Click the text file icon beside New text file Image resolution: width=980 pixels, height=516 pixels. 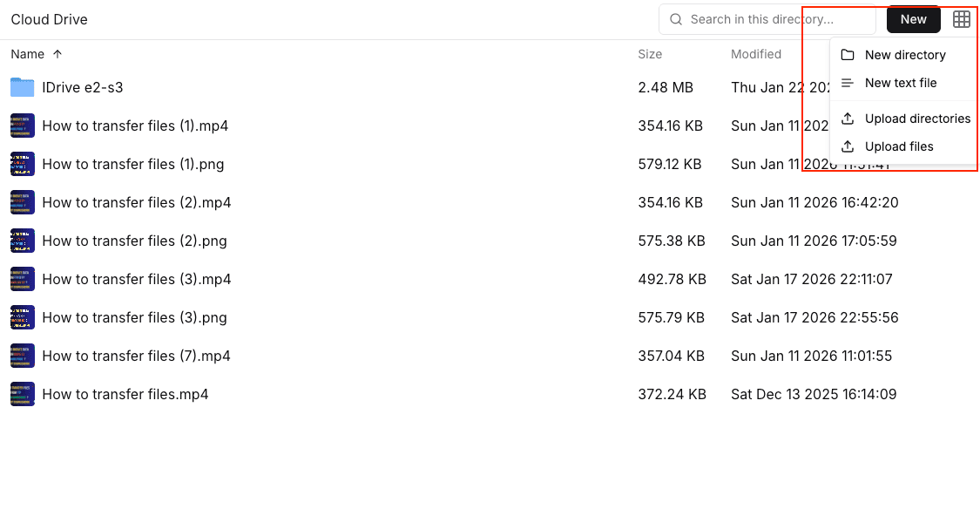point(846,83)
